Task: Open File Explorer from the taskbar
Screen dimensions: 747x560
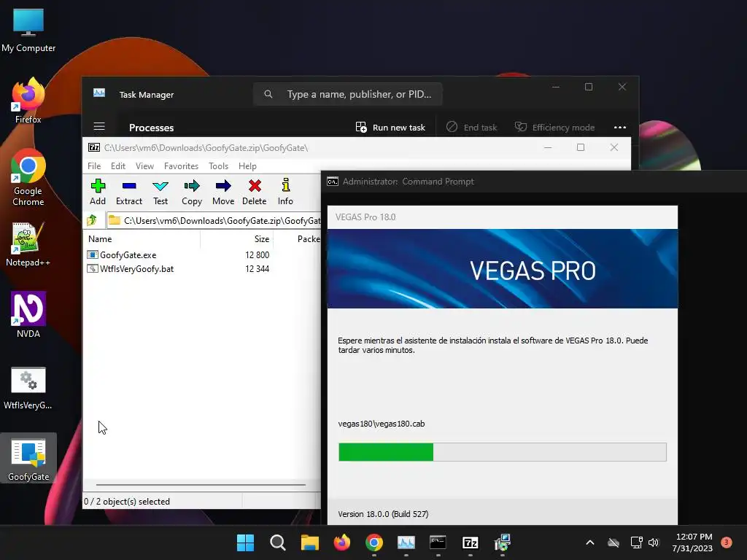Action: [309, 542]
